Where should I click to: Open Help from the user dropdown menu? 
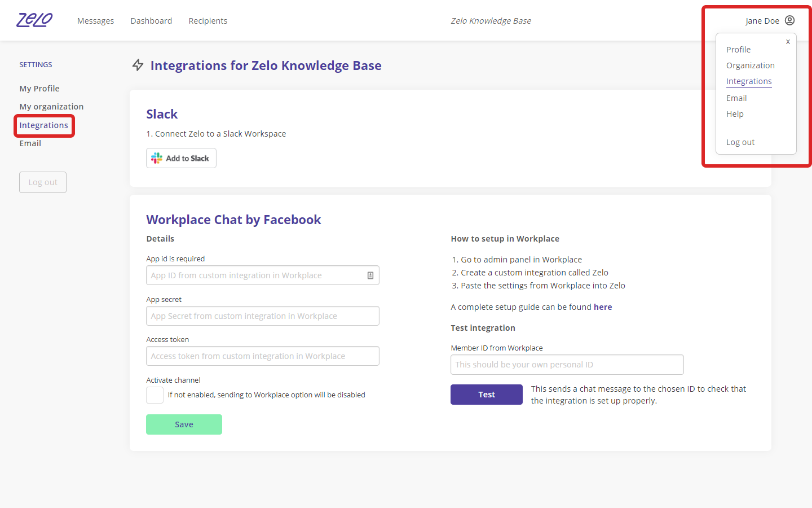[735, 114]
